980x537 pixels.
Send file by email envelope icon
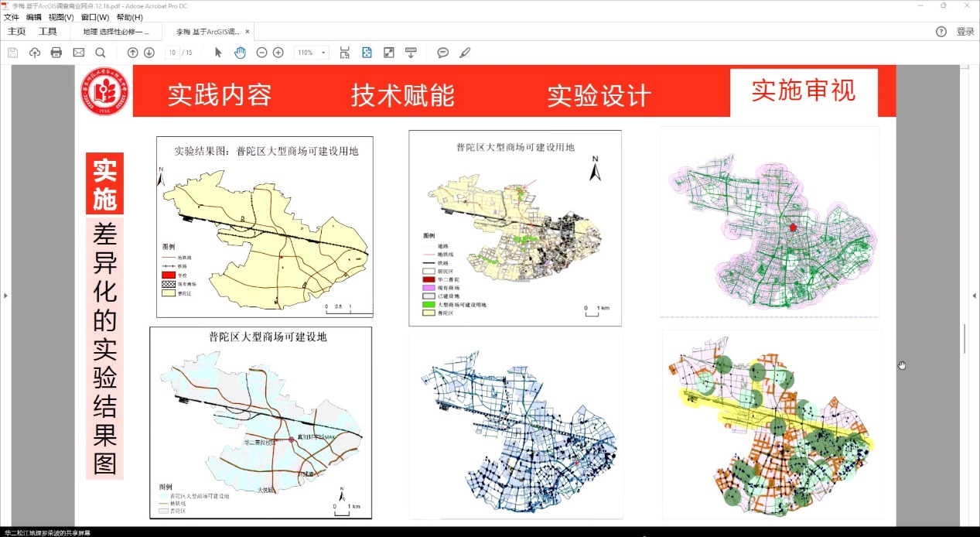(78, 53)
